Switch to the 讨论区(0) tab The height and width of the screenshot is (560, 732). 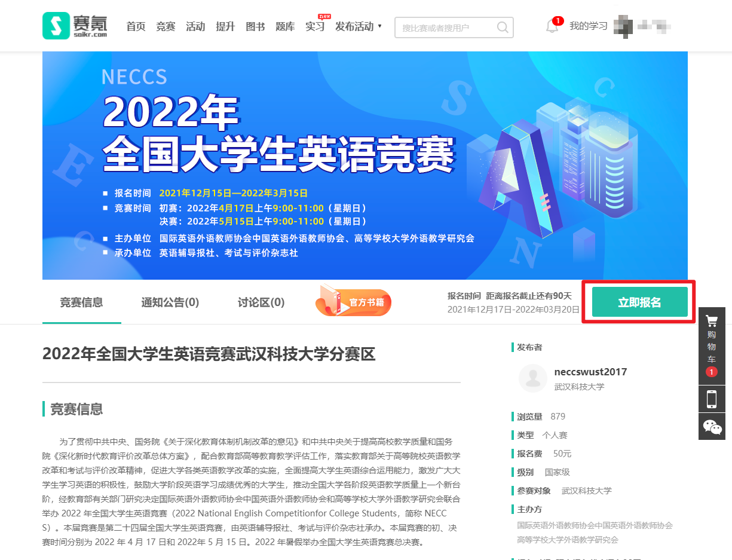point(261,302)
